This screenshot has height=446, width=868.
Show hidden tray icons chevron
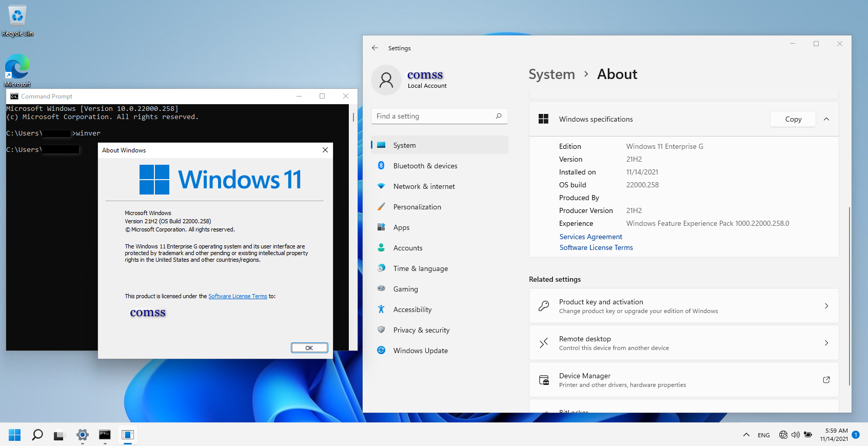(746, 435)
